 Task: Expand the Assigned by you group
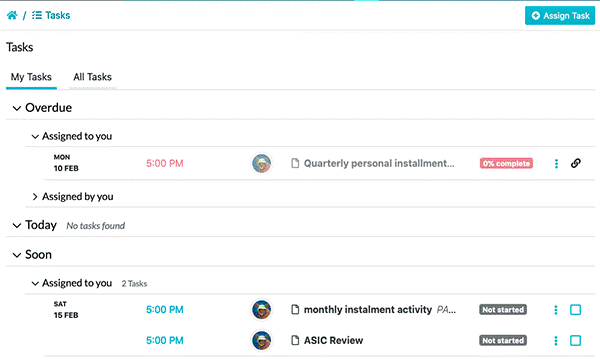35,197
